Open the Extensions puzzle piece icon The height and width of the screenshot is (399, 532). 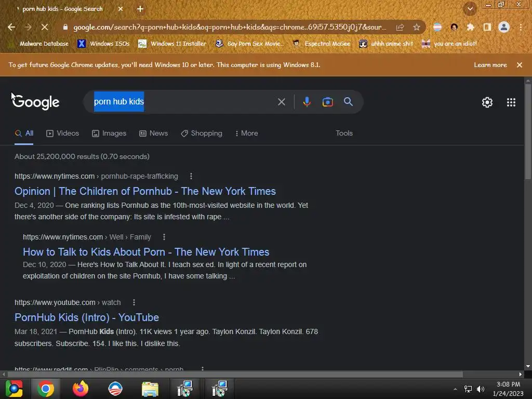click(x=470, y=28)
